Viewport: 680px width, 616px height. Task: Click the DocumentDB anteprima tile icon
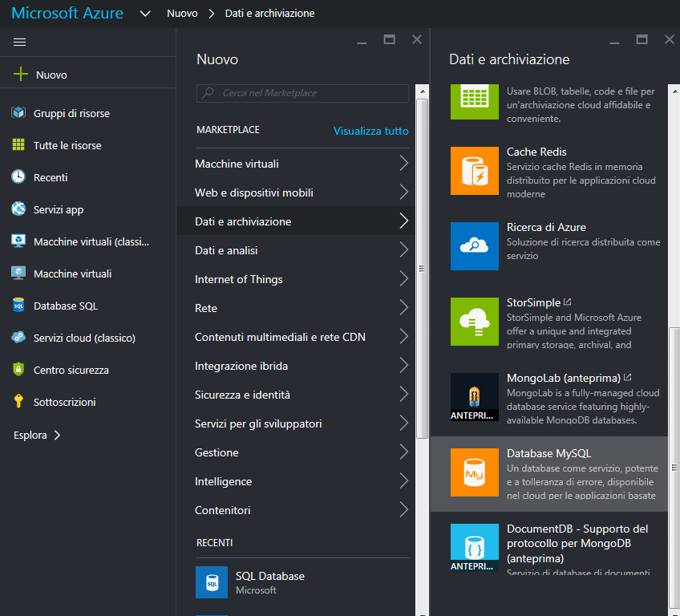coord(475,548)
